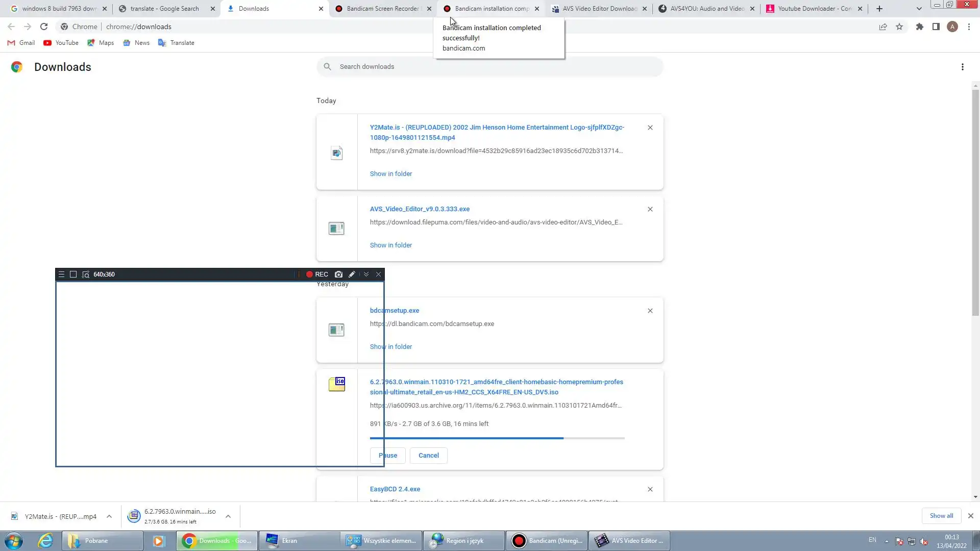Remove bdcamsetup.exe from the downloads list
Image resolution: width=980 pixels, height=551 pixels.
[650, 311]
